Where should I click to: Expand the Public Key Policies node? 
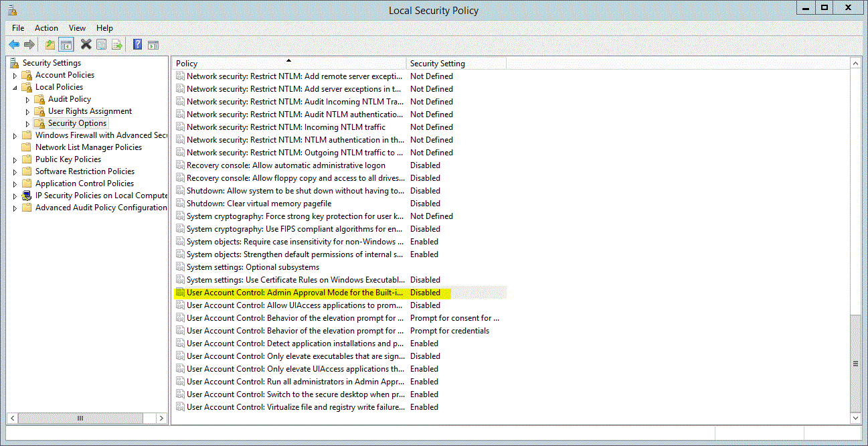15,160
